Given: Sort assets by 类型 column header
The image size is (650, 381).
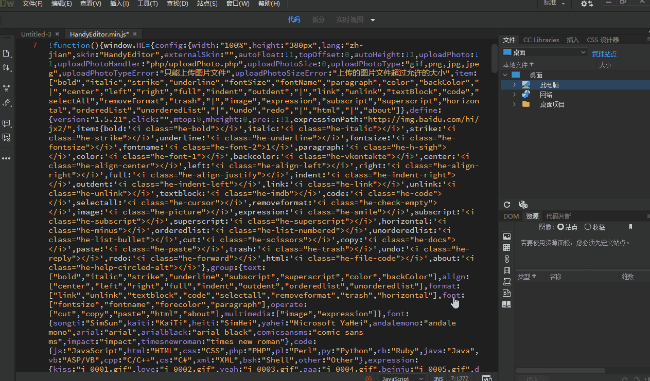Looking at the screenshot, I should pos(526,277).
